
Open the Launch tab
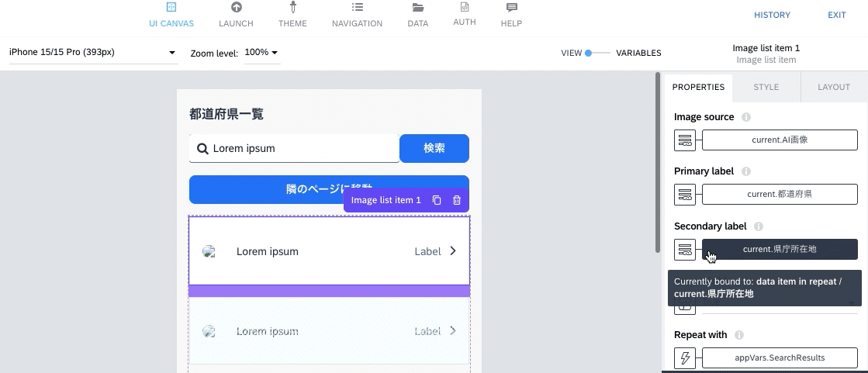pyautogui.click(x=236, y=15)
